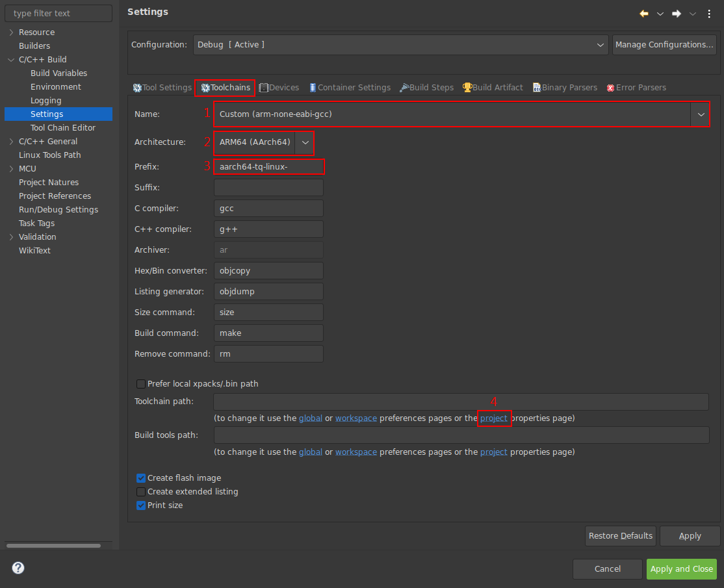Screen dimensions: 724x588
Task: Click project link under Build tools path
Action: pyautogui.click(x=493, y=452)
